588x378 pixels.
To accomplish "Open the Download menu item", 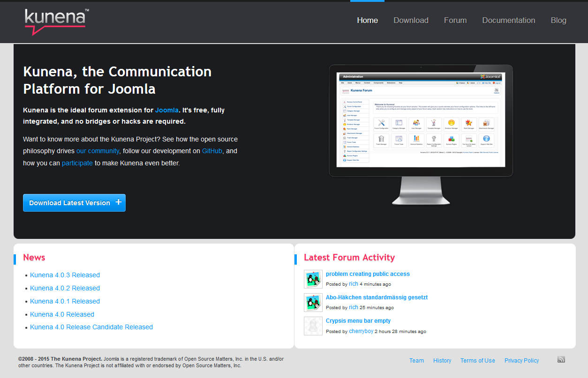I will [411, 20].
